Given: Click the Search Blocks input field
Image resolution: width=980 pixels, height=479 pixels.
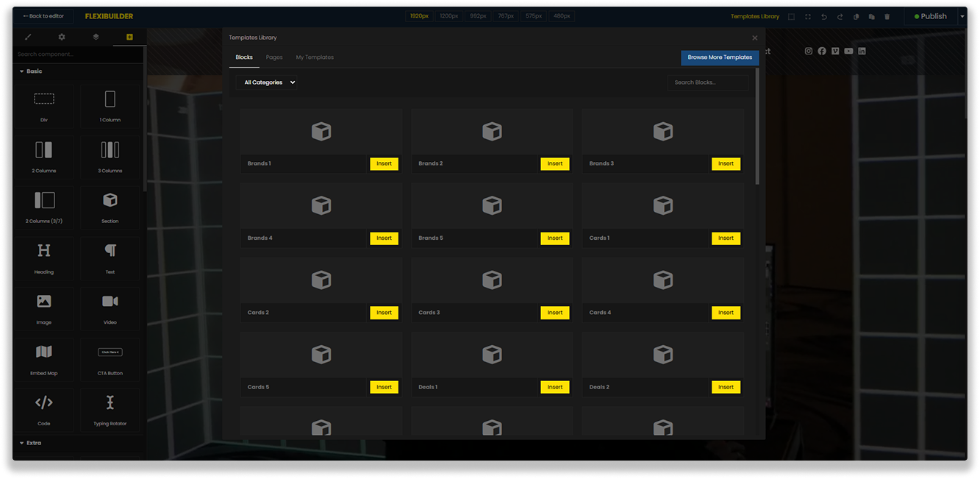Looking at the screenshot, I should 707,82.
